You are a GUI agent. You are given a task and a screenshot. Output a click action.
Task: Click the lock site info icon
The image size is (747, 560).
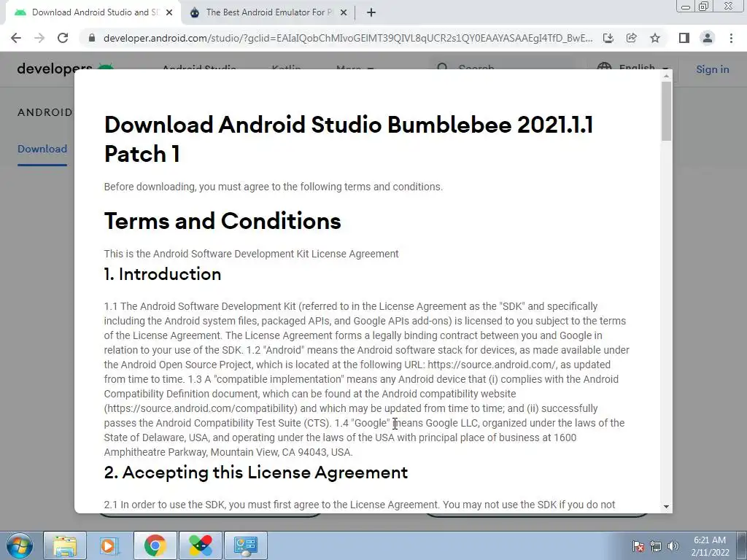pos(92,38)
